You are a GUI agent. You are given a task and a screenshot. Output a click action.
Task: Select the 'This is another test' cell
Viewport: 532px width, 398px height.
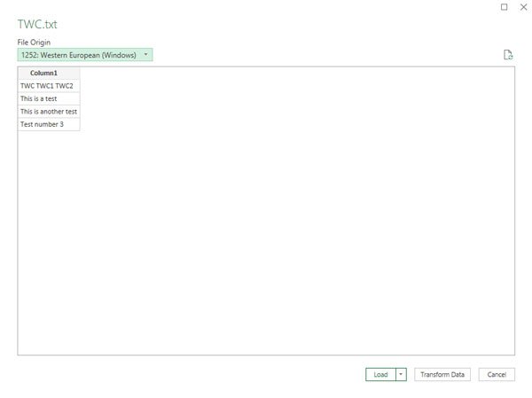coord(49,112)
